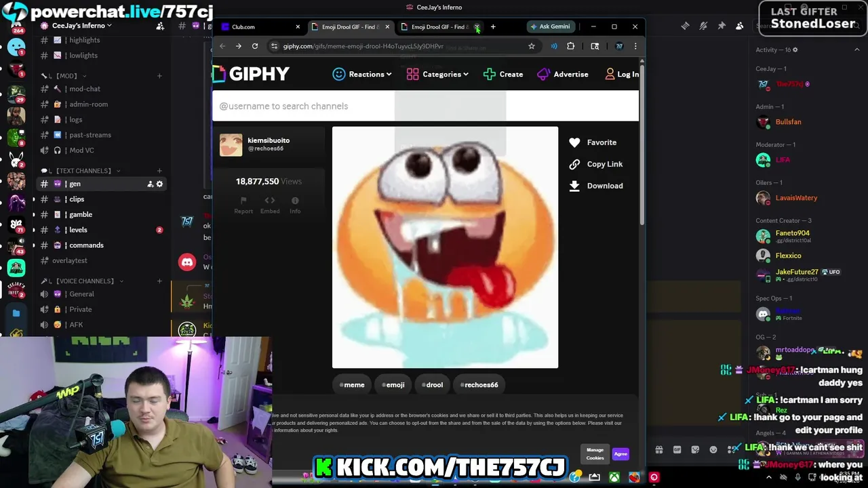Click the invite icon on gen channel
The width and height of the screenshot is (868, 488).
pyautogui.click(x=150, y=184)
